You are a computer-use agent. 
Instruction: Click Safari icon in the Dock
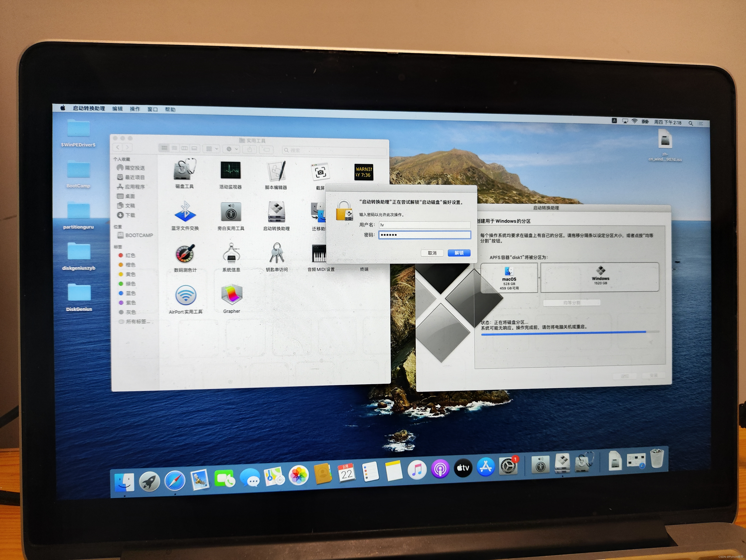[x=175, y=481]
